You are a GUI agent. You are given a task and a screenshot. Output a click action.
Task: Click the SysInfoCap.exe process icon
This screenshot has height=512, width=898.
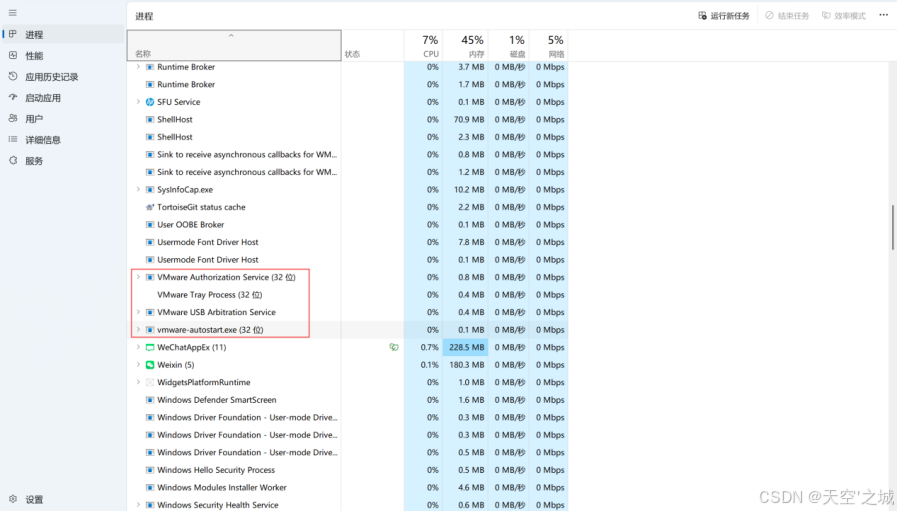pyautogui.click(x=150, y=190)
